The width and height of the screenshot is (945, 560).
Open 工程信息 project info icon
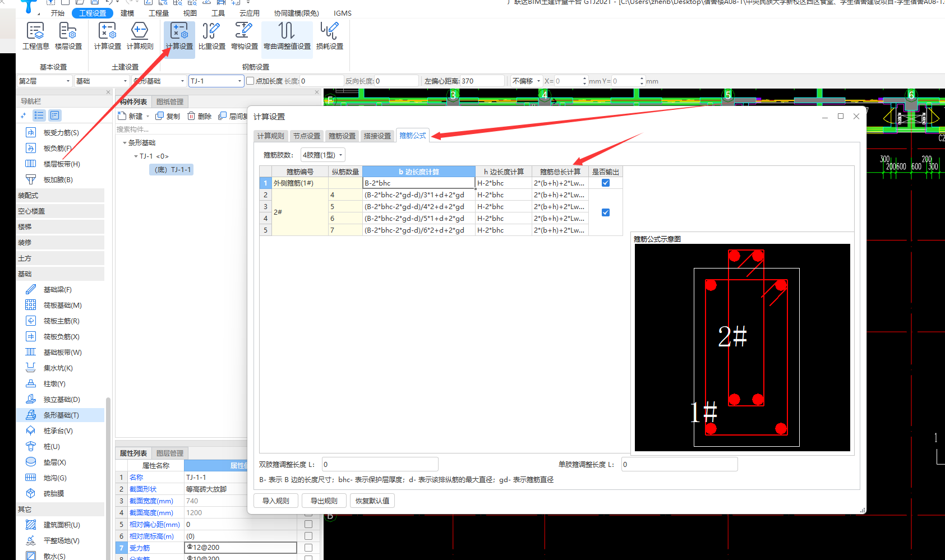(x=35, y=36)
